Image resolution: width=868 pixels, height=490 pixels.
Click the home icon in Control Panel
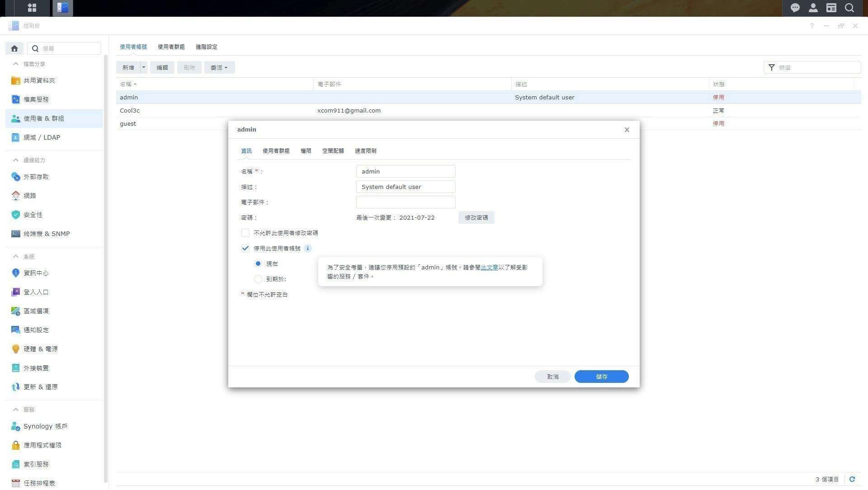tap(14, 48)
